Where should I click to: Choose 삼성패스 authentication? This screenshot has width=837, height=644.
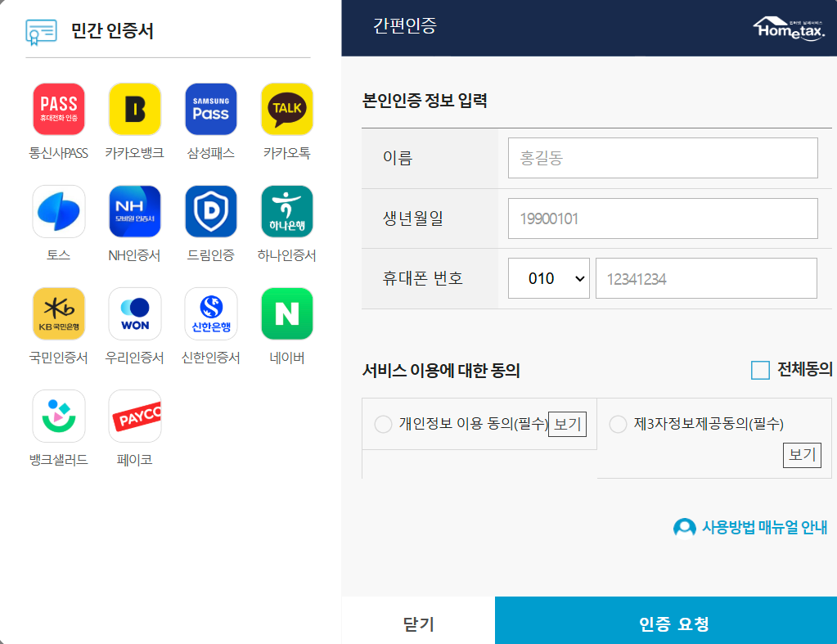pyautogui.click(x=210, y=108)
